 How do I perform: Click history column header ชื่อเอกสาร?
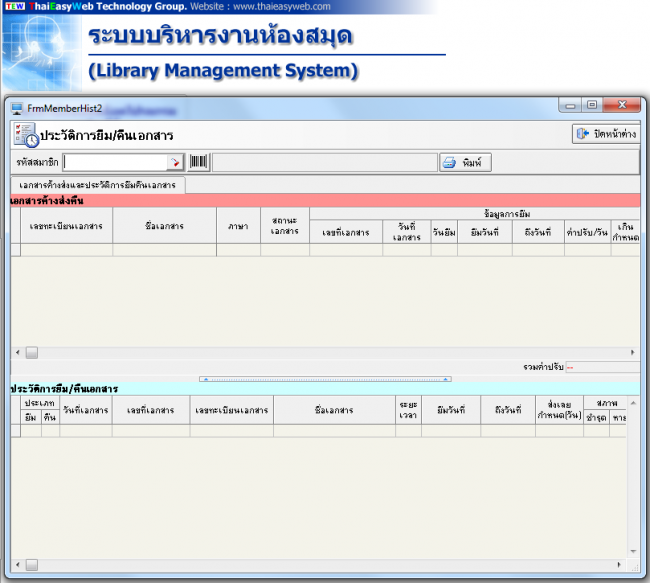(x=334, y=410)
